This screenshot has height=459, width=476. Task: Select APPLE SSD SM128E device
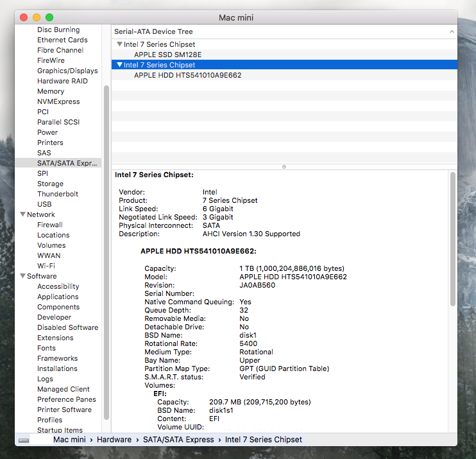coord(168,55)
